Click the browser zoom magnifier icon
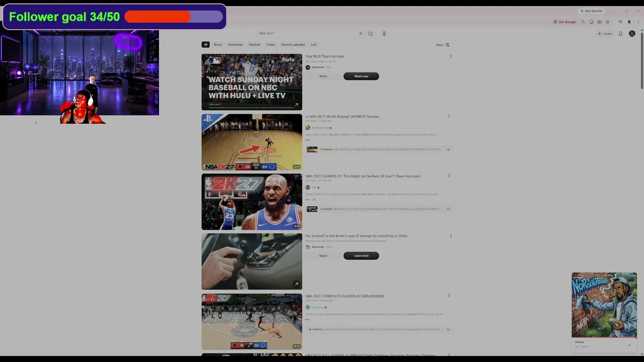Viewport: 644px width, 362px height. click(x=584, y=22)
